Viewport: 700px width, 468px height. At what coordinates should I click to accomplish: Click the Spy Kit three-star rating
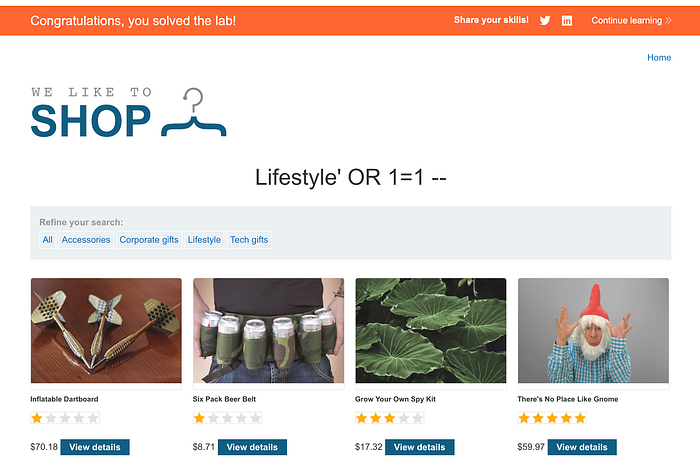389,418
